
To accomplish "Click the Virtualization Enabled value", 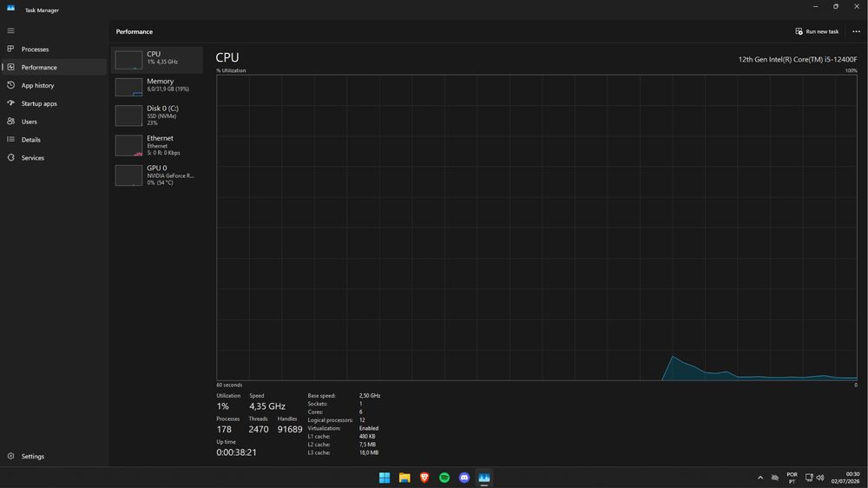I will point(369,428).
